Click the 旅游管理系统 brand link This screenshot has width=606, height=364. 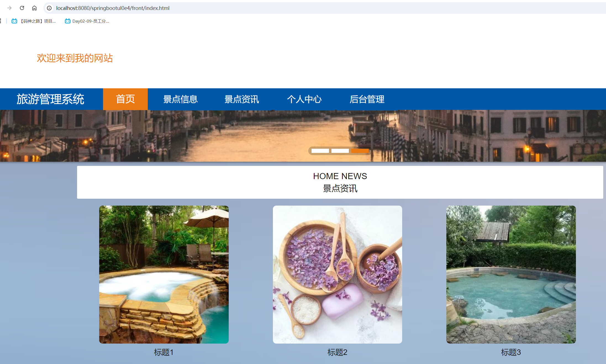(51, 99)
